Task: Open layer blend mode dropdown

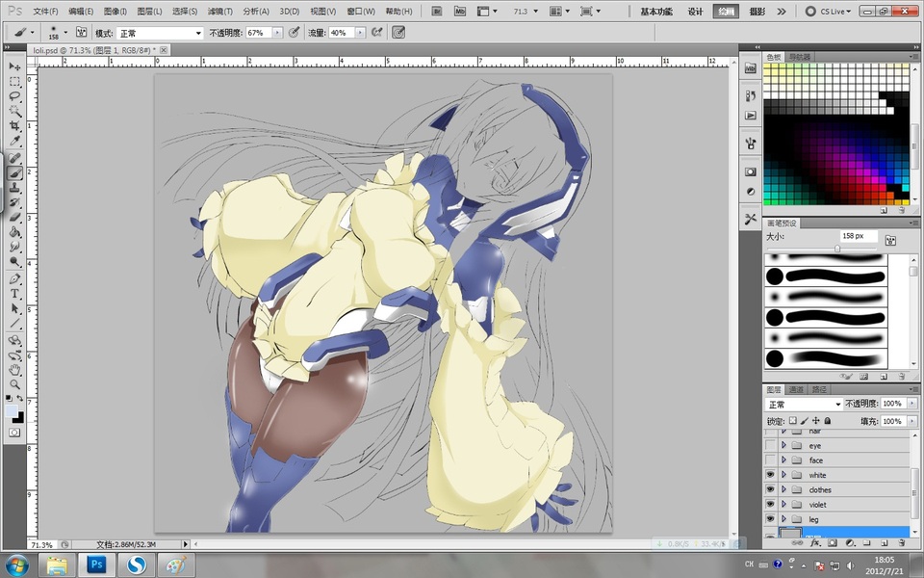Action: 804,404
